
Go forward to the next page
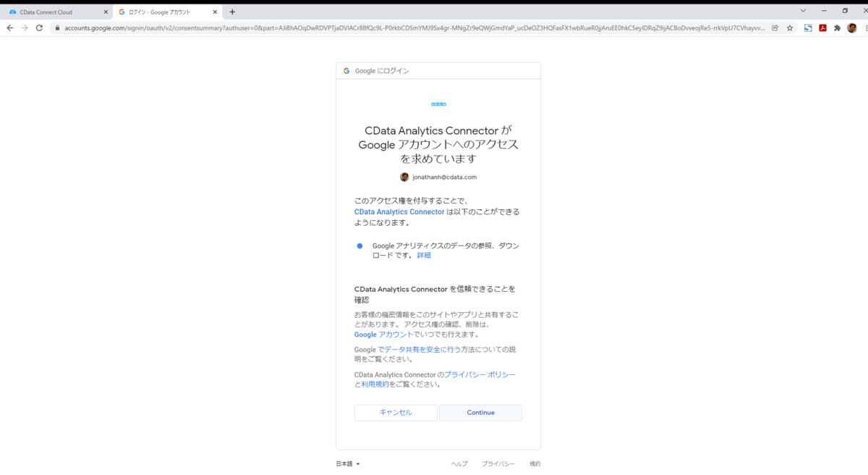pyautogui.click(x=25, y=28)
